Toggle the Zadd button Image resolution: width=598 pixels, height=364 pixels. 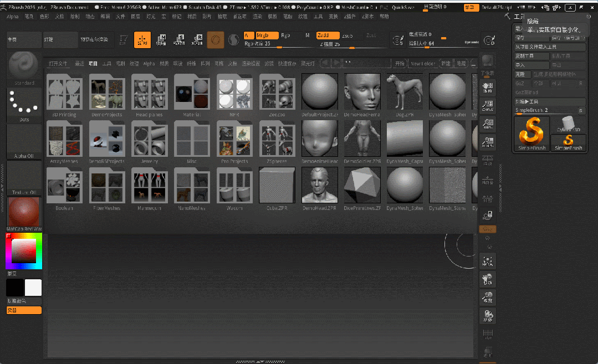pyautogui.click(x=328, y=35)
